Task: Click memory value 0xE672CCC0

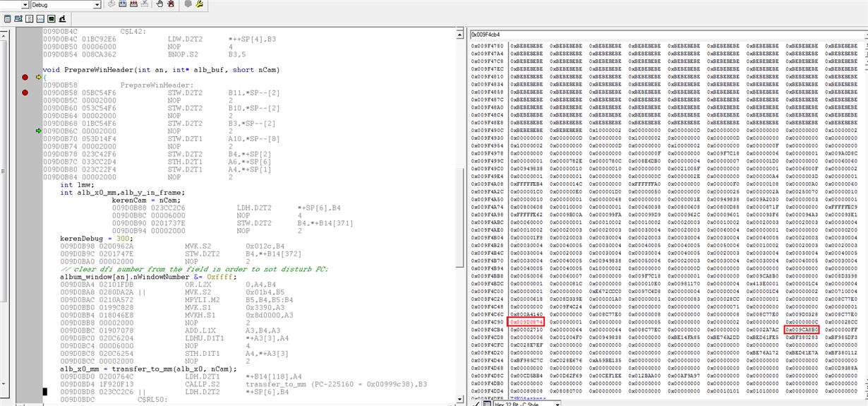Action: 603,291
